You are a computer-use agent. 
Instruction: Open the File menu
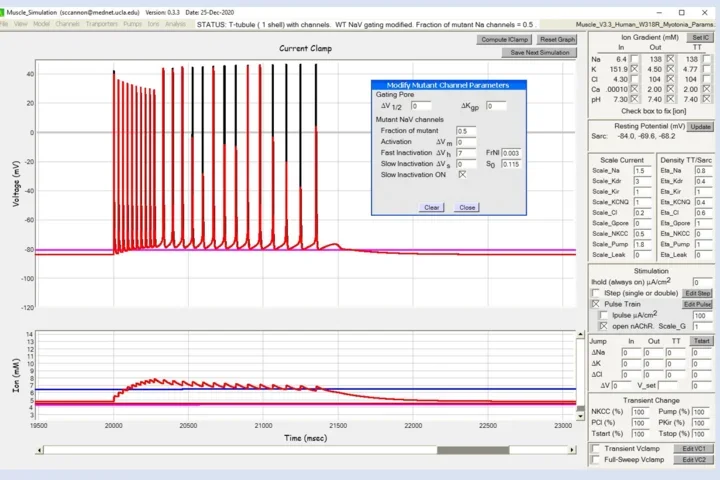pos(4,24)
